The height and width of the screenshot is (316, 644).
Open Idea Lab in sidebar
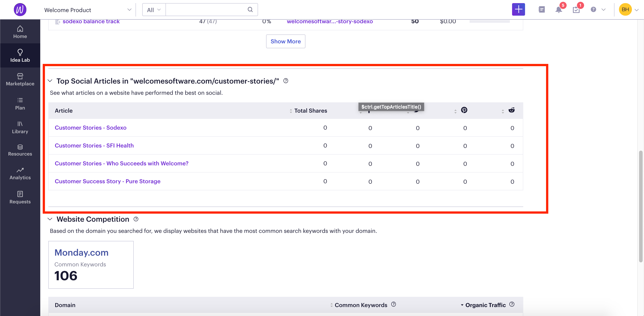20,55
